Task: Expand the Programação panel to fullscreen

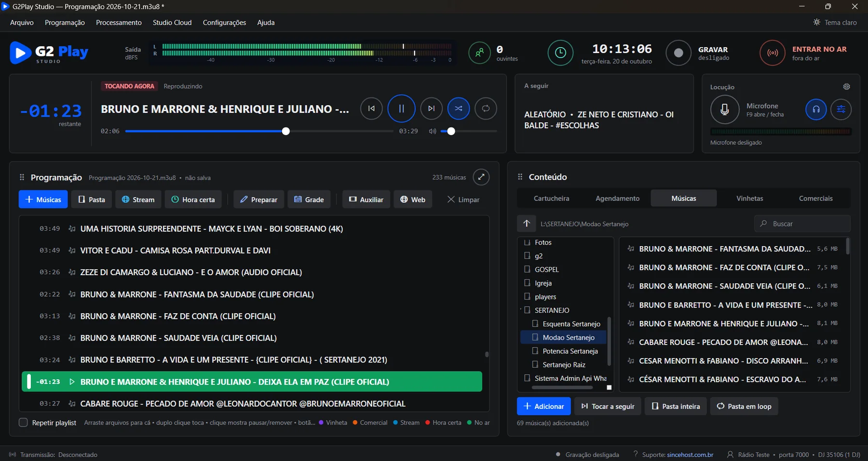Action: (481, 177)
